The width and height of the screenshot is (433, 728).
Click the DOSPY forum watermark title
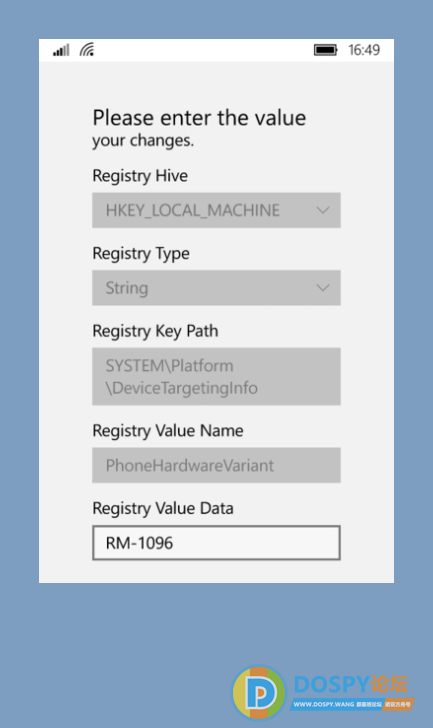(351, 684)
